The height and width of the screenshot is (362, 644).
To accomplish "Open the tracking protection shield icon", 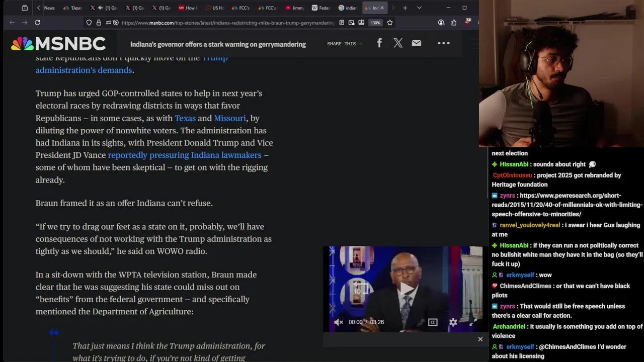I will click(x=89, y=23).
